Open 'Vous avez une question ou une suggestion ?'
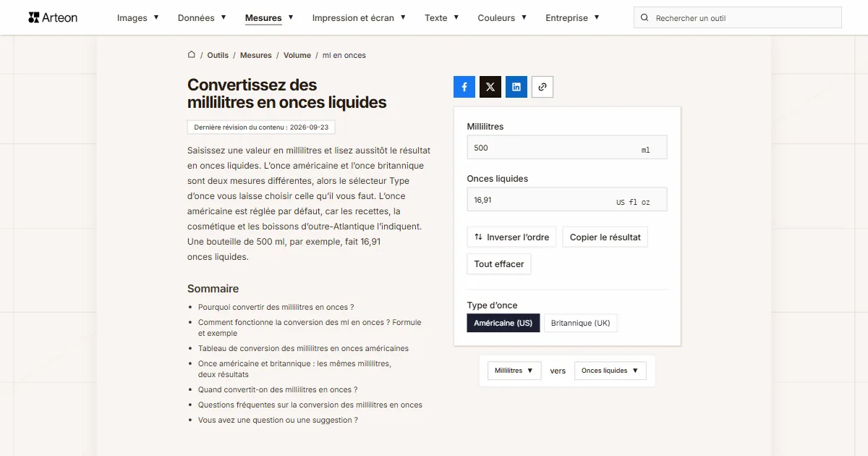Image resolution: width=868 pixels, height=456 pixels. pos(278,420)
